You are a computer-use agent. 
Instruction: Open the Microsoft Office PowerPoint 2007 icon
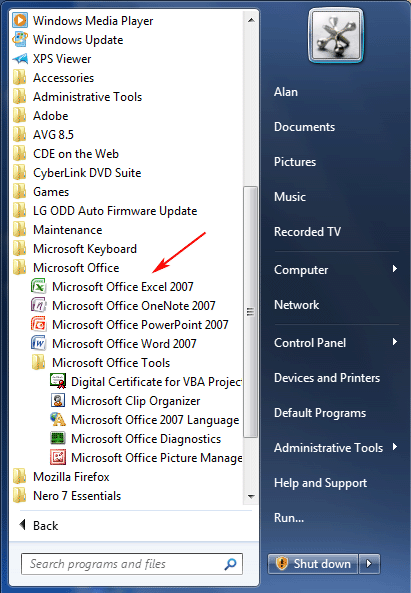tap(39, 324)
